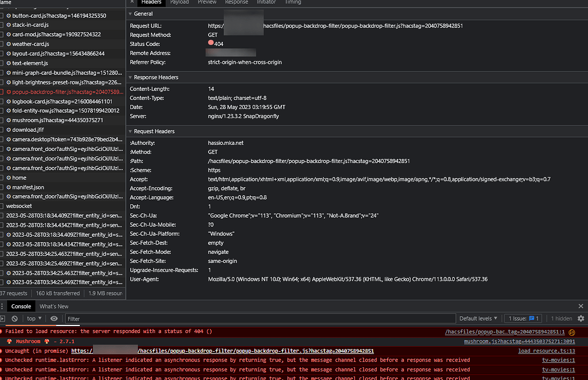The image size is (588, 380).
Task: Open the Timing tab
Action: [293, 3]
